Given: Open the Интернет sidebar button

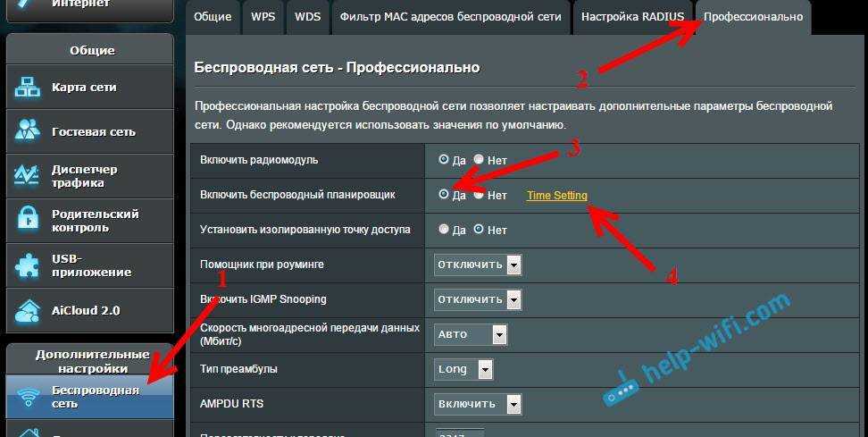Looking at the screenshot, I should tap(88, 5).
